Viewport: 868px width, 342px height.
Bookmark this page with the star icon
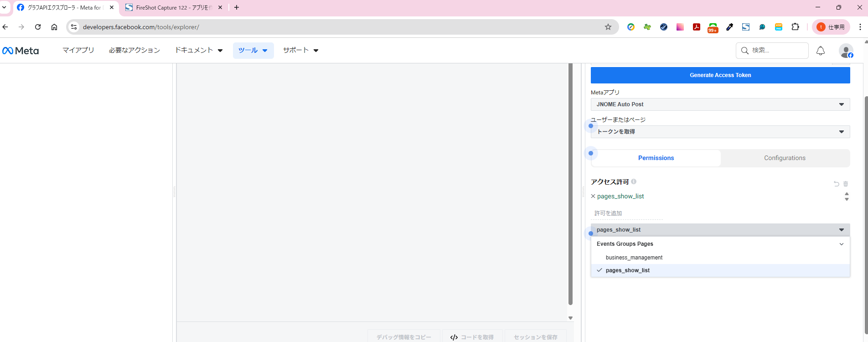pos(608,27)
